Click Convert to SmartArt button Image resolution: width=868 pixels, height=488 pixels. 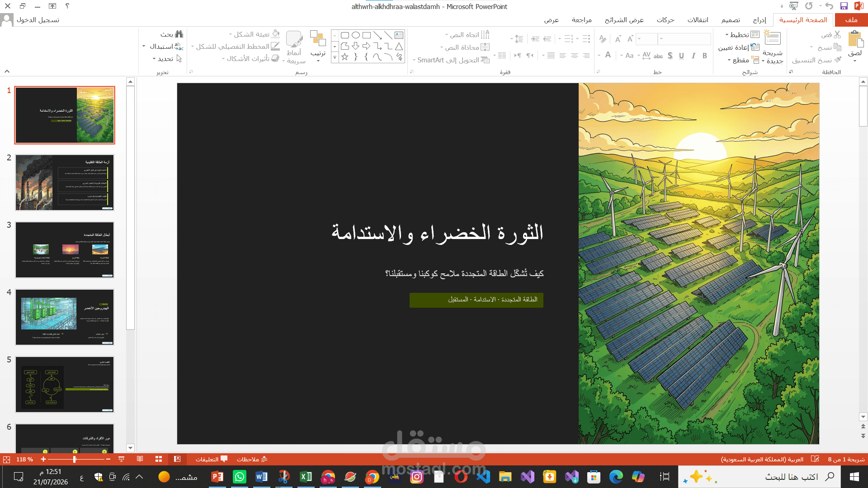coord(451,60)
